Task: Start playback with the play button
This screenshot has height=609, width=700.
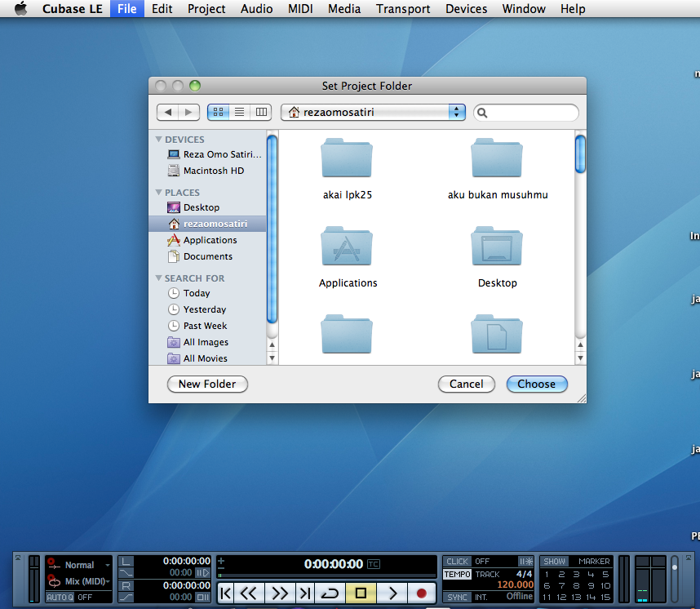Action: (392, 593)
